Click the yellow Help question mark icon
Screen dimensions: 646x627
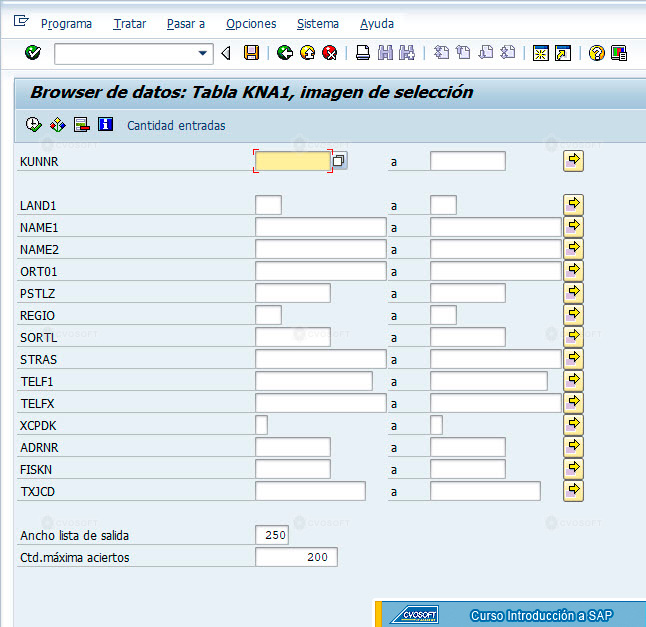click(597, 53)
